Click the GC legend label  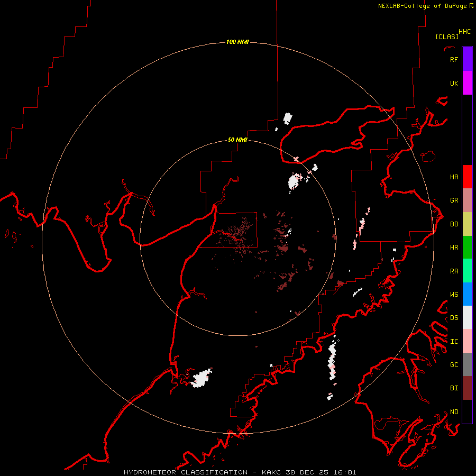[454, 365]
